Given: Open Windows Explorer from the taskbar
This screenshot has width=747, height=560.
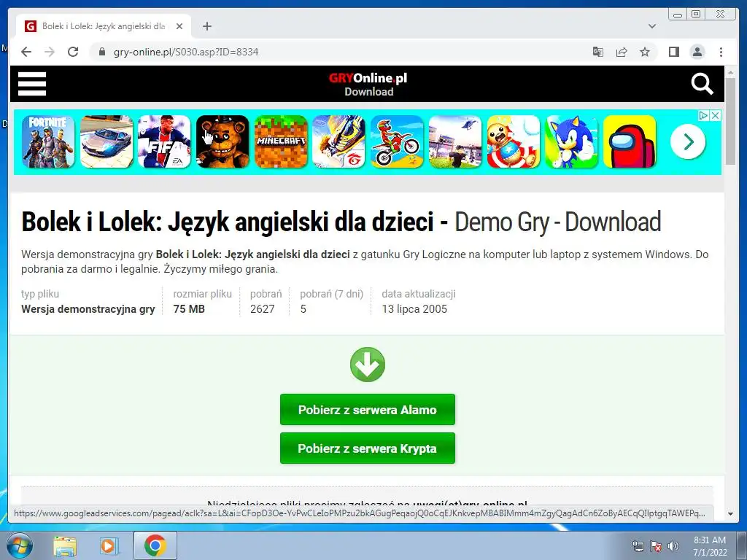Looking at the screenshot, I should coord(65,545).
